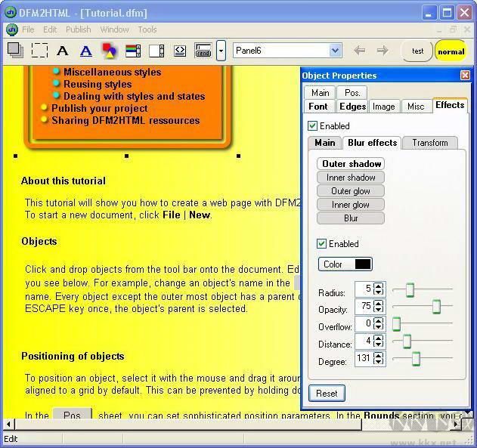This screenshot has height=448, width=477.
Task: Click the Opacity slider handle
Action: coord(436,307)
